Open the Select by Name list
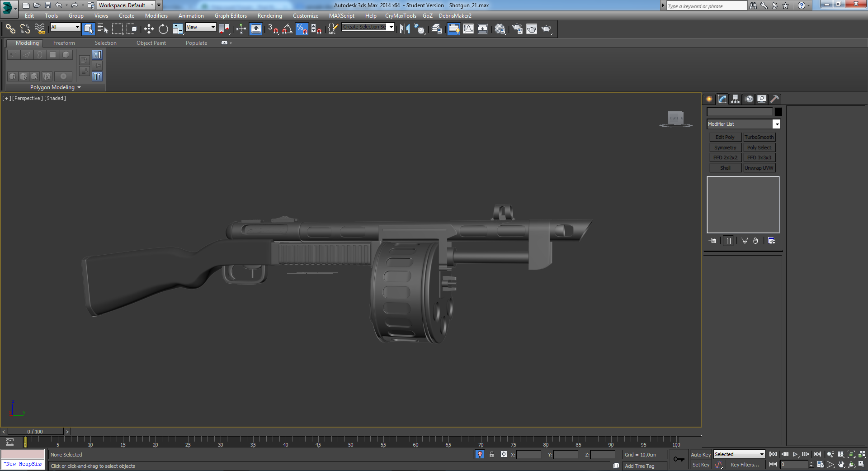868x471 pixels. (x=103, y=29)
